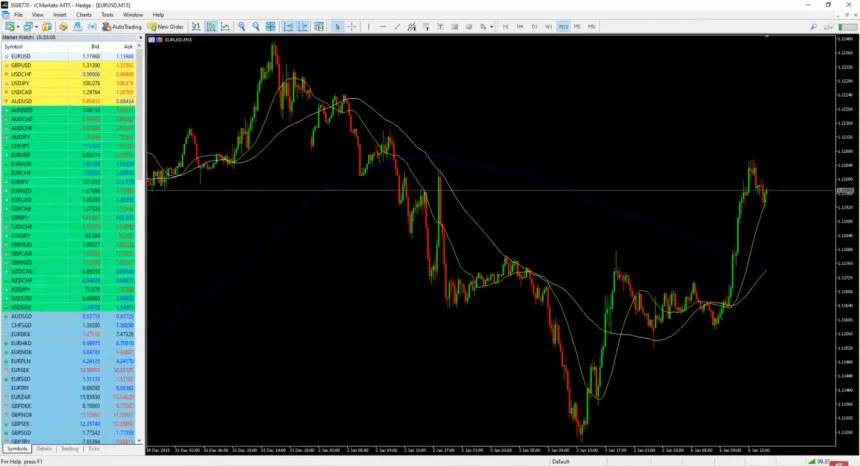Select the candlestick chart icon
Screen dimensions: 860x466
point(210,26)
